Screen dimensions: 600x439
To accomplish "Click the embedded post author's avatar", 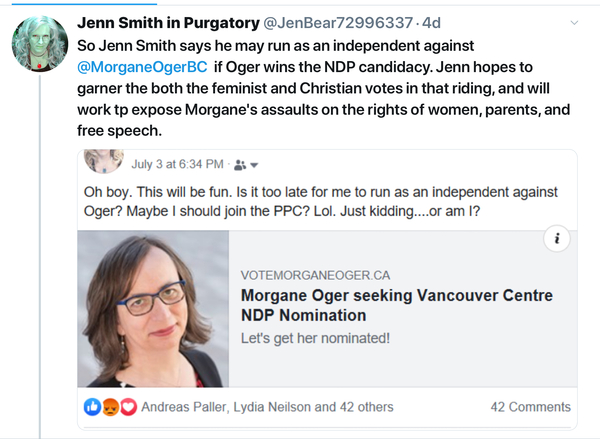I will [104, 161].
